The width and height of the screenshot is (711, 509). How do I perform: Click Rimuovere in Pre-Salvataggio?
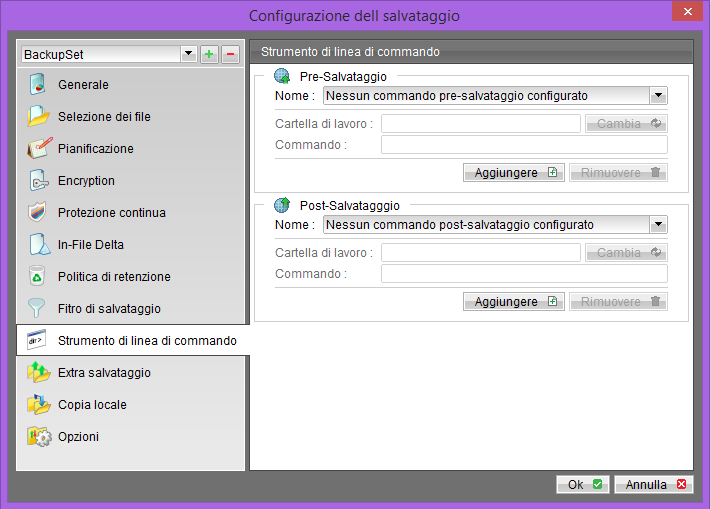click(618, 173)
